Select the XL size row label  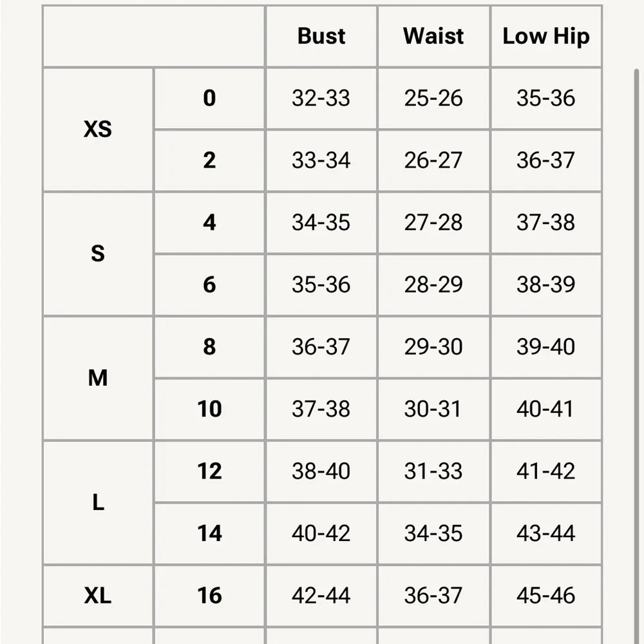coord(98,596)
